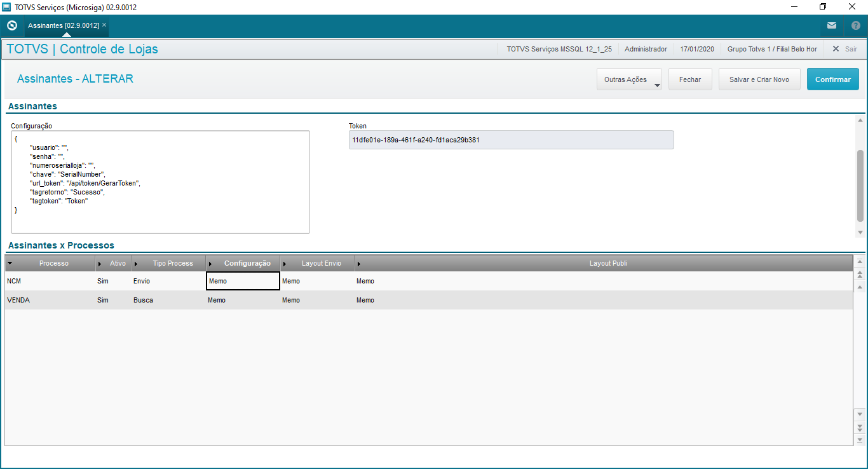Click the Layout Envio column header
This screenshot has width=868, height=469.
click(318, 263)
